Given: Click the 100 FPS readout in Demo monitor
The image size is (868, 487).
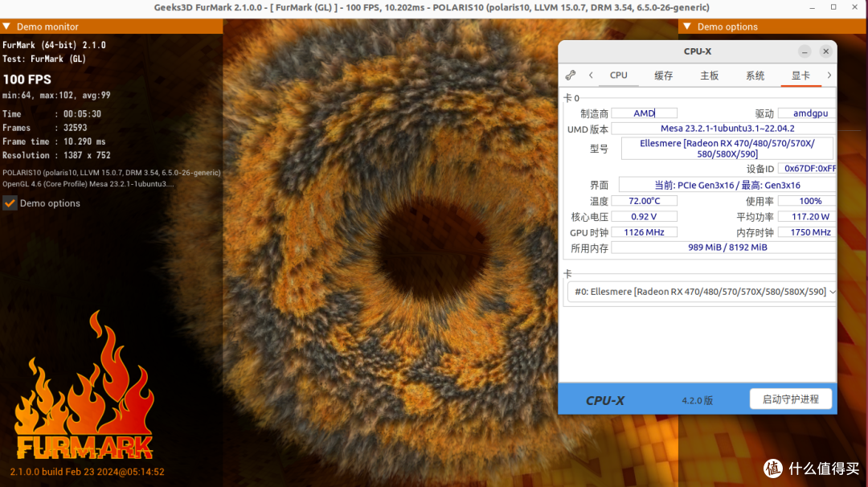Looking at the screenshot, I should (27, 80).
